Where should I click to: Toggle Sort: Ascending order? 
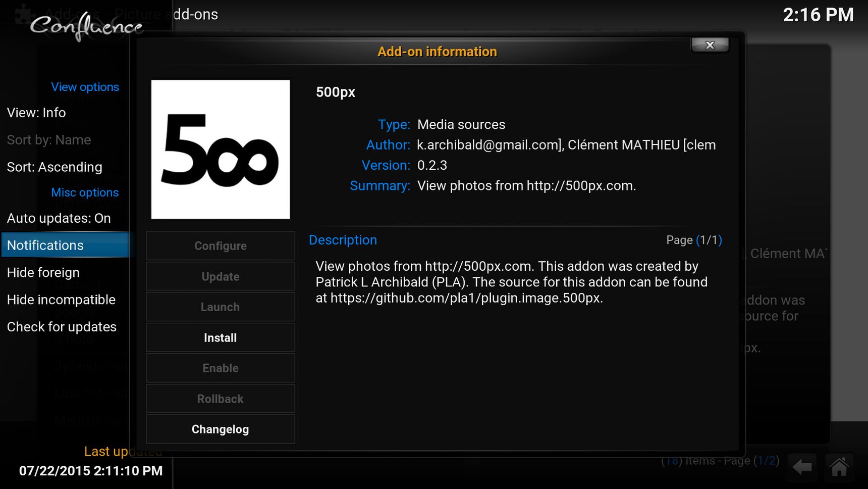coord(65,167)
